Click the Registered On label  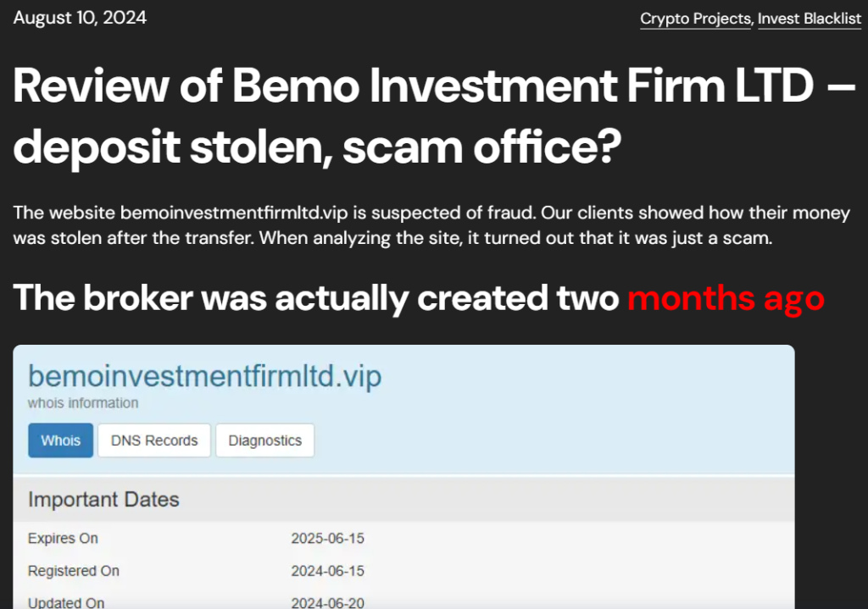pos(74,571)
